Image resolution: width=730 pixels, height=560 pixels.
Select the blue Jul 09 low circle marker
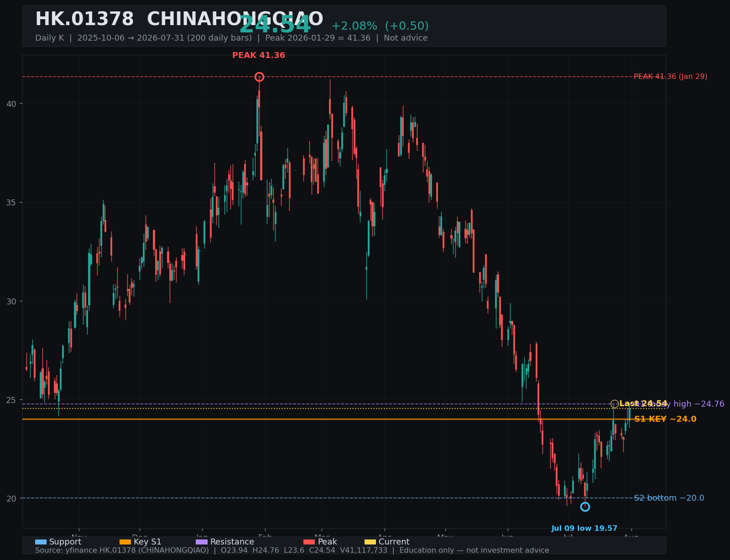[x=585, y=507]
